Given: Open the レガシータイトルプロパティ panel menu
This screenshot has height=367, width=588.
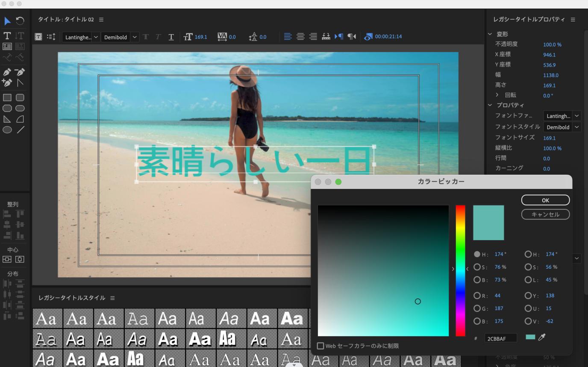Looking at the screenshot, I should coord(573,20).
